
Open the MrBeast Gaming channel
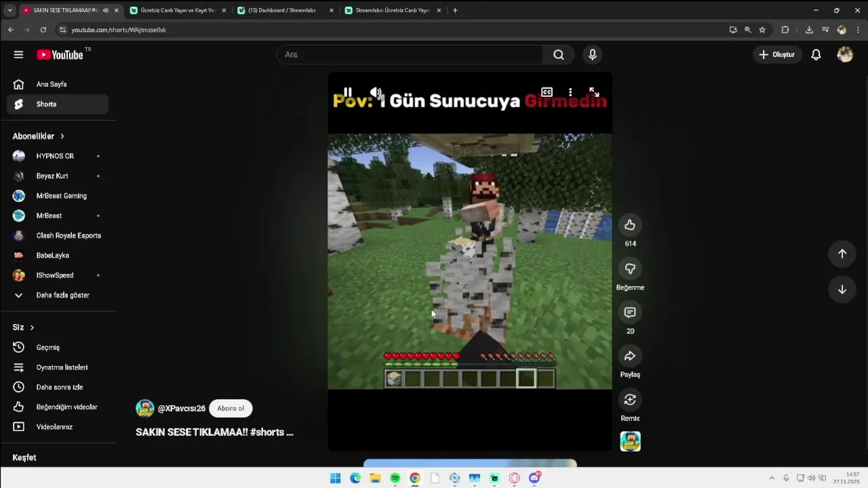point(58,196)
